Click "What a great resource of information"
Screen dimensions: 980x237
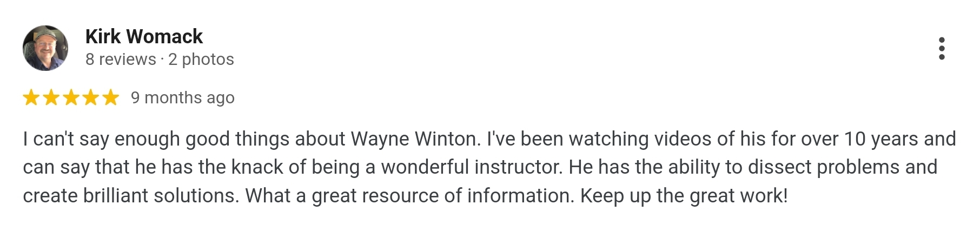(409, 196)
